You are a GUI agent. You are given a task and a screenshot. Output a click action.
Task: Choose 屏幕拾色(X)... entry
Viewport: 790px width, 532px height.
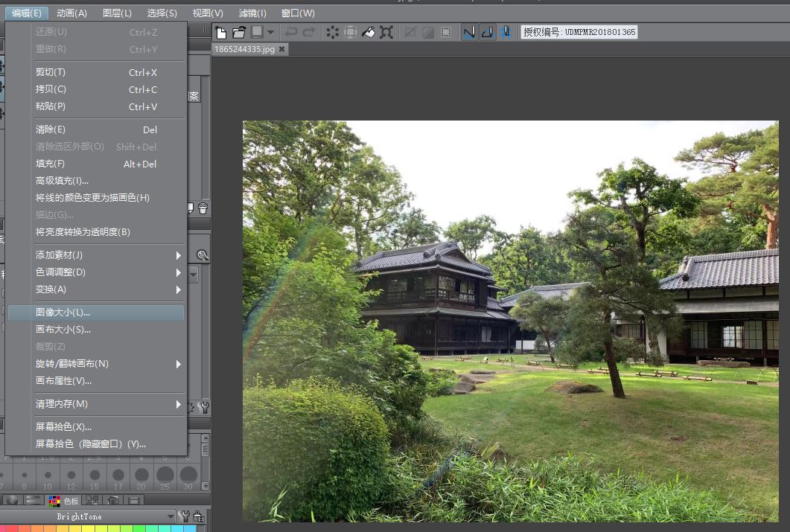pos(96,427)
